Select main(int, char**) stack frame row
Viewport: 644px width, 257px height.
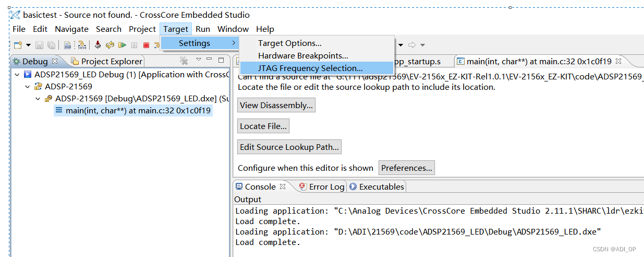(133, 110)
